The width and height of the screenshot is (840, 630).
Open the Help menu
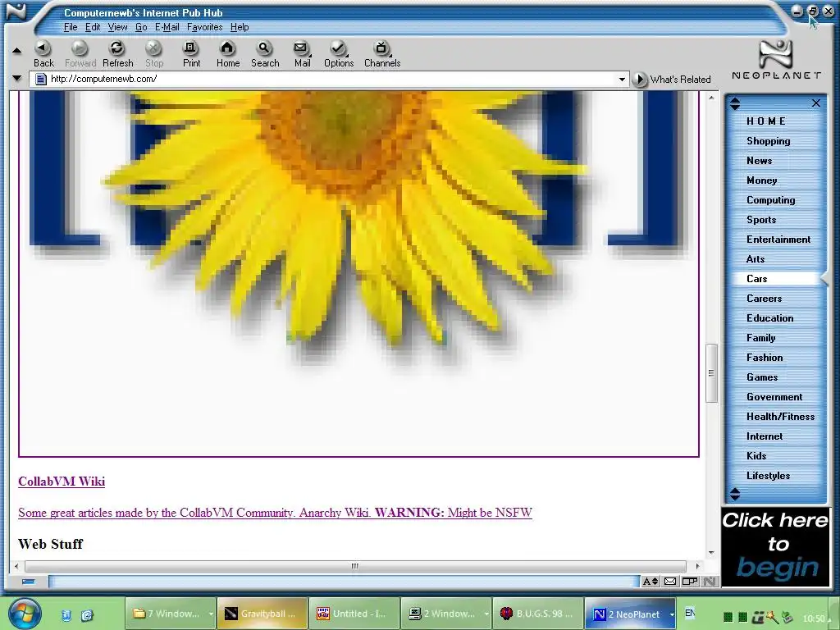pyautogui.click(x=240, y=27)
